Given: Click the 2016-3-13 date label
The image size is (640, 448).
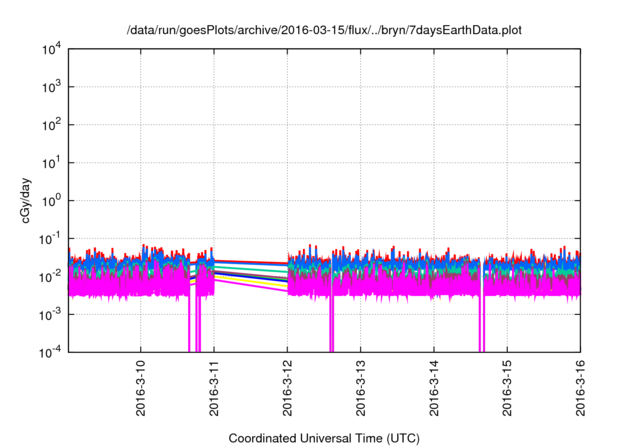Looking at the screenshot, I should (360, 388).
